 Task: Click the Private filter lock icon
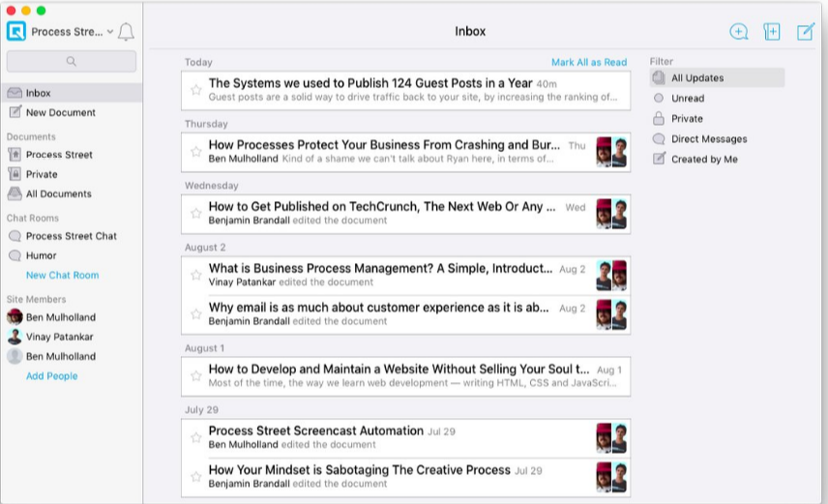[659, 118]
